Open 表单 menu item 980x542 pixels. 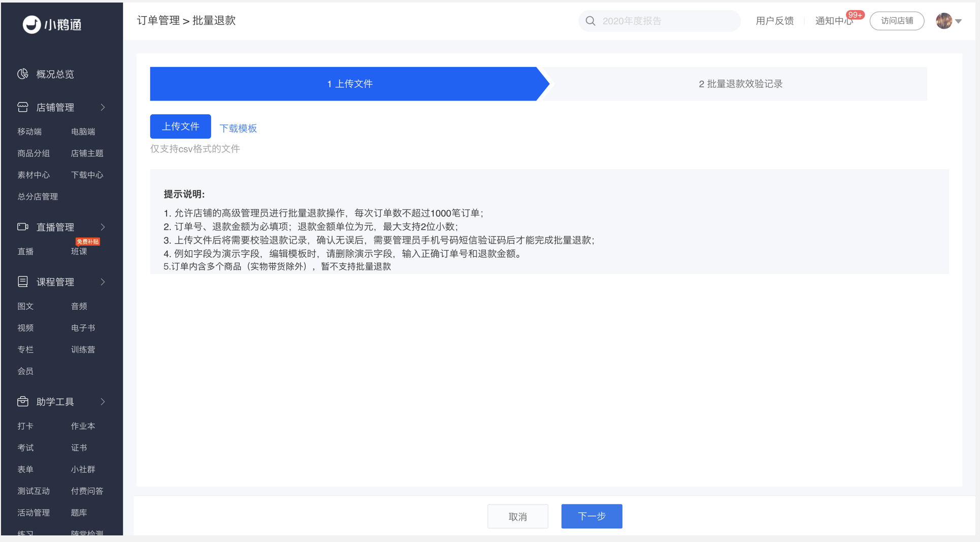pos(25,469)
